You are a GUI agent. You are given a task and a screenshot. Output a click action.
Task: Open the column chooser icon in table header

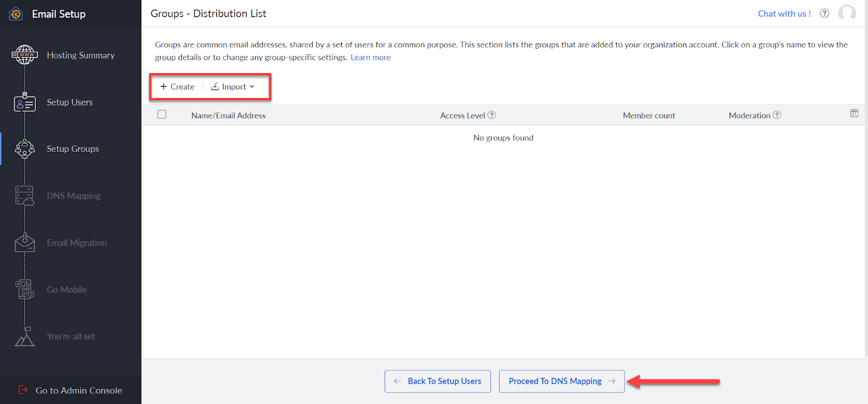tap(854, 113)
